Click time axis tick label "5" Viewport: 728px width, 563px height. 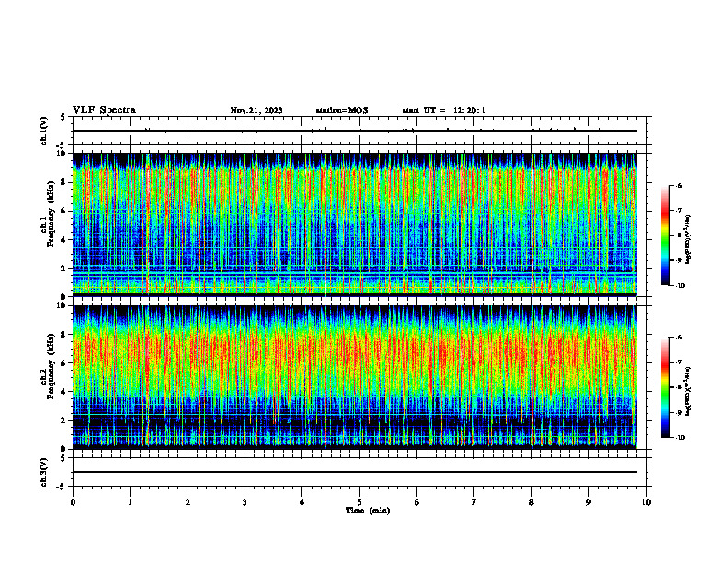pos(359,502)
